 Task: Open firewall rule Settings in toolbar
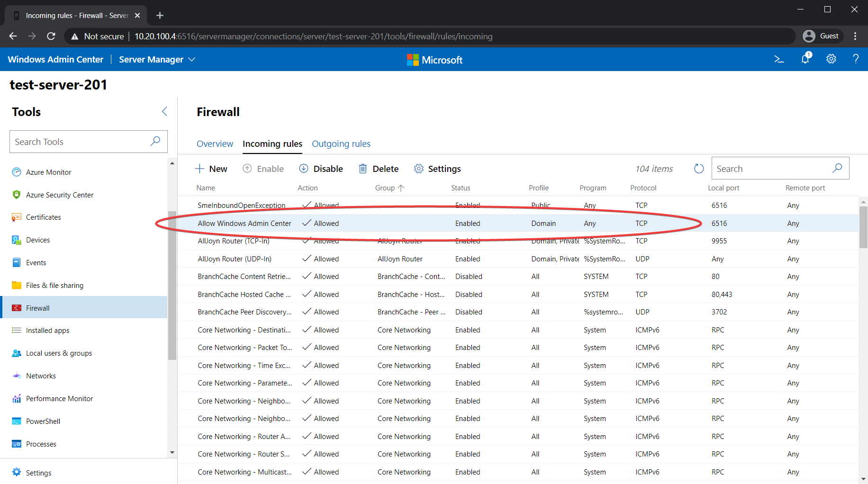pyautogui.click(x=437, y=169)
